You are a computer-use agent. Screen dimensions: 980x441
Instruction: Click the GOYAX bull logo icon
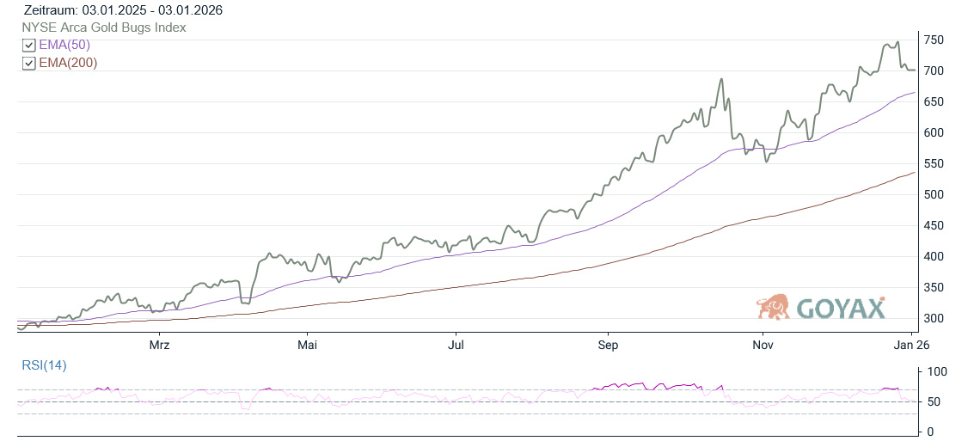(773, 307)
